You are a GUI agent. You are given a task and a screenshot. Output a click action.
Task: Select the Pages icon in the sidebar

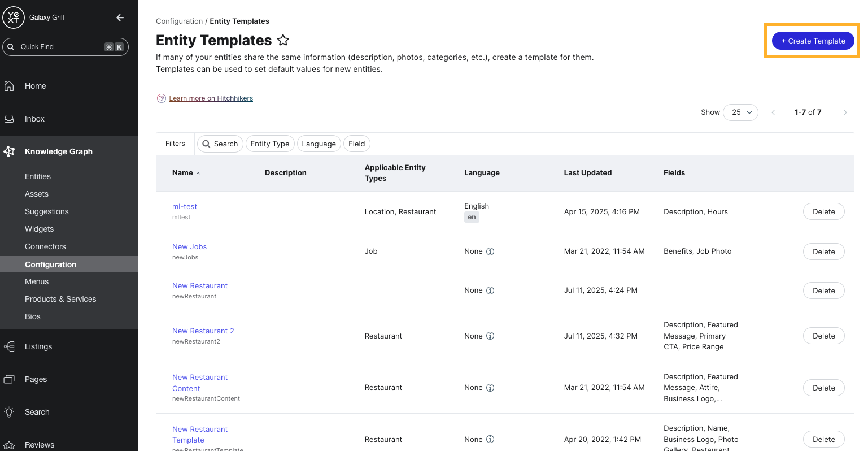pos(8,379)
